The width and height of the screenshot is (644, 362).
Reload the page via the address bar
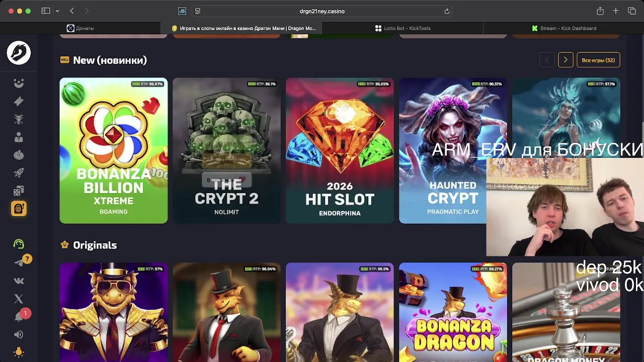[447, 11]
